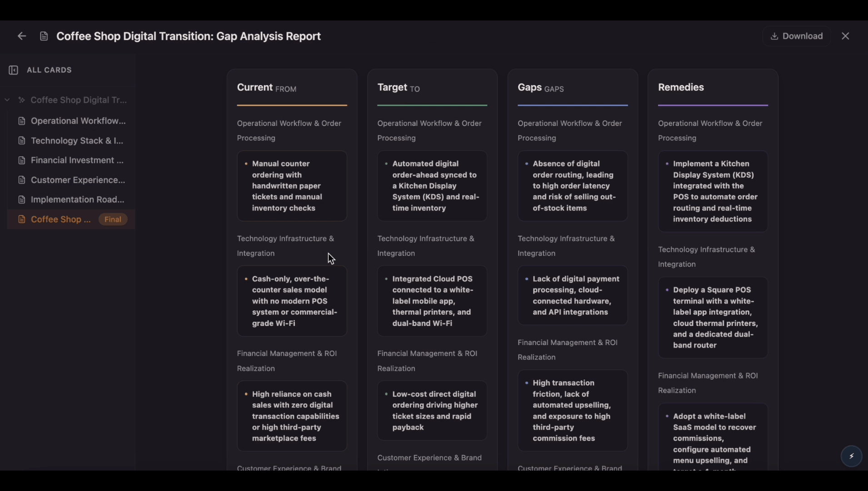
Task: Click 'Technology Infrastructure & Integration' under Target
Action: pyautogui.click(x=426, y=246)
